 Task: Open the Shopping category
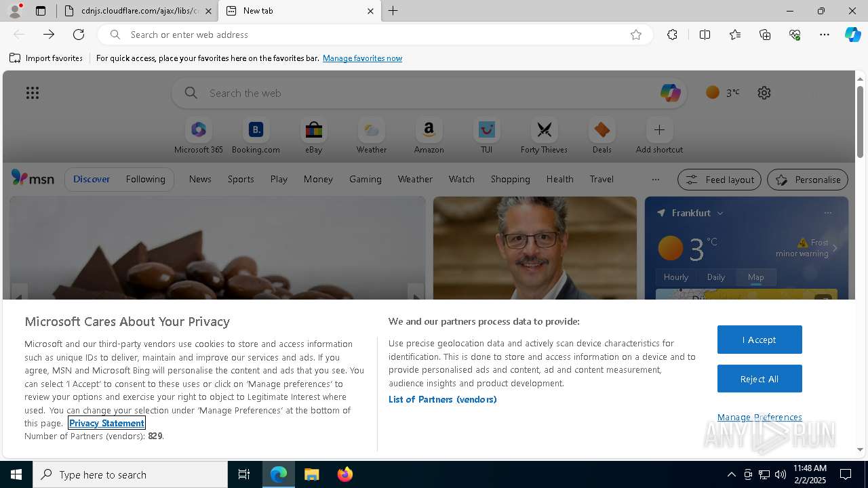click(510, 179)
